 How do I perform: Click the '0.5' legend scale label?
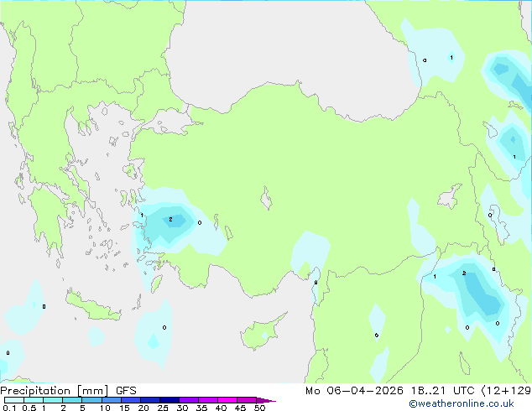[29, 408]
